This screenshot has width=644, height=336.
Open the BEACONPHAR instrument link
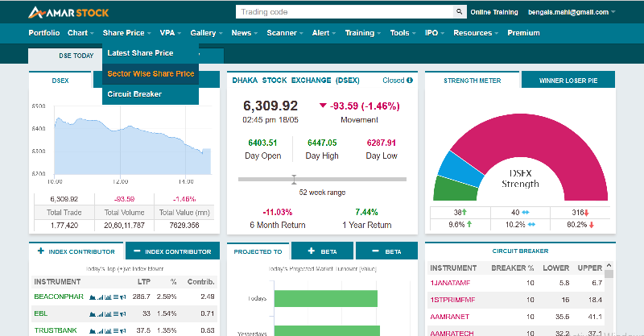pyautogui.click(x=59, y=297)
